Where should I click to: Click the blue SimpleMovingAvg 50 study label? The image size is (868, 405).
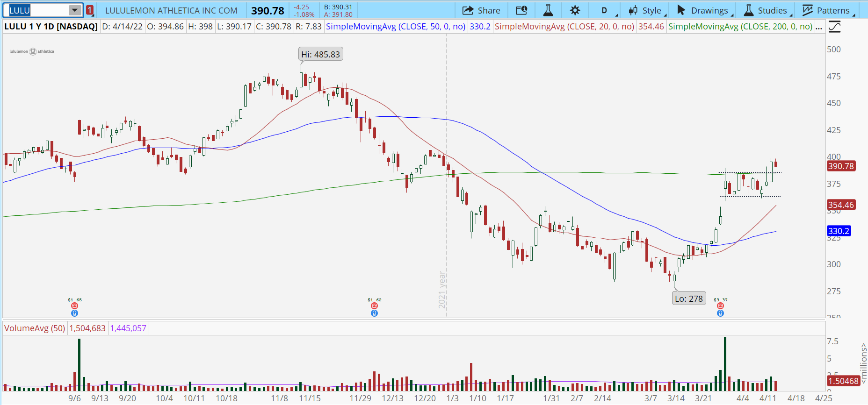tap(396, 27)
